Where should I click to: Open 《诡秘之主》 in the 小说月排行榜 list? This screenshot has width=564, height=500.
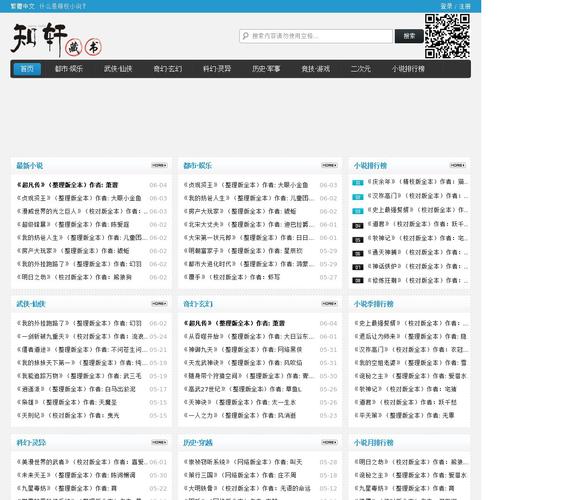pos(410,475)
